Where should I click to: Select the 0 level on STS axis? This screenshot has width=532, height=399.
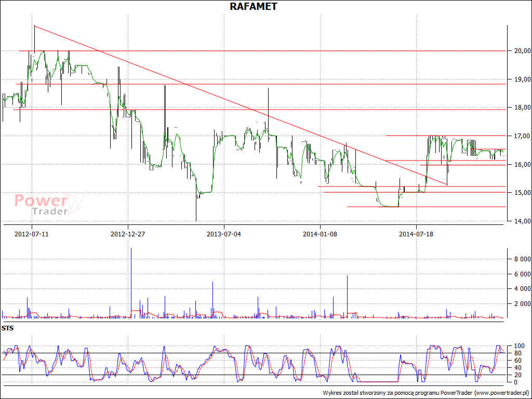coord(516,382)
